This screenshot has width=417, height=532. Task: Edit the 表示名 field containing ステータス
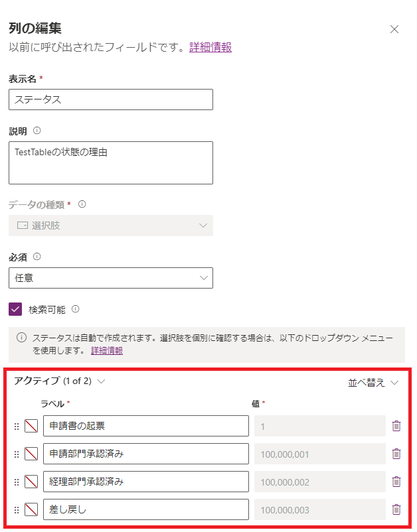click(x=111, y=100)
